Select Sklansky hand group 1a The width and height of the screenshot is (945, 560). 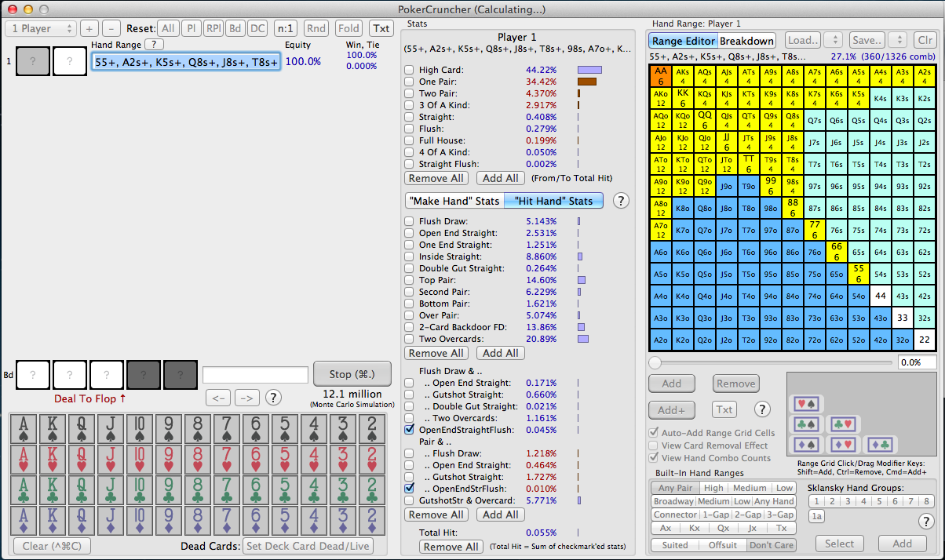click(817, 516)
